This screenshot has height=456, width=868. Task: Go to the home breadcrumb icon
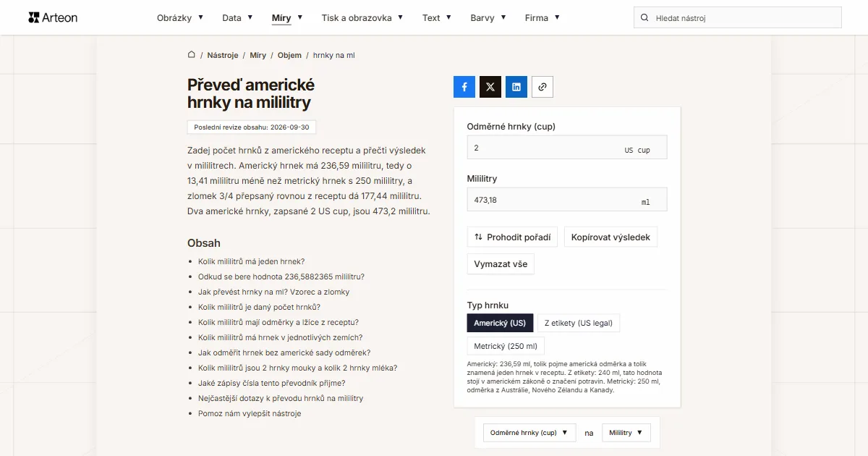click(x=192, y=55)
